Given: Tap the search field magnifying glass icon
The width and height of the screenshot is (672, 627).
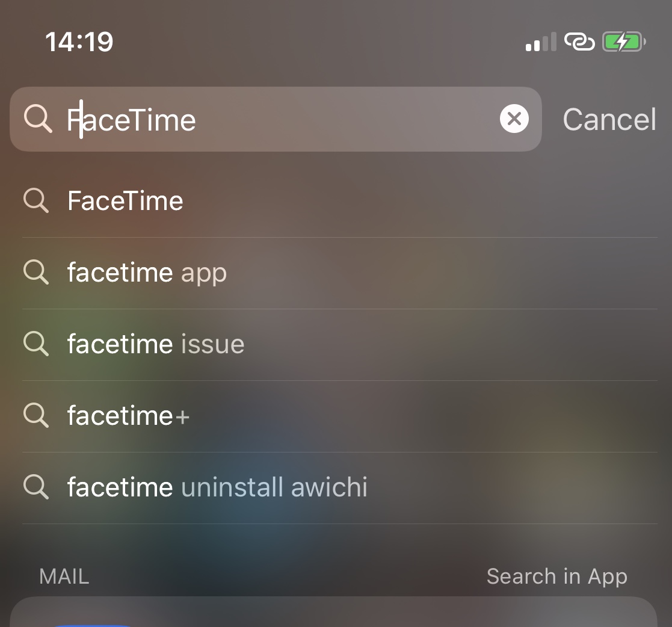Looking at the screenshot, I should click(x=38, y=119).
